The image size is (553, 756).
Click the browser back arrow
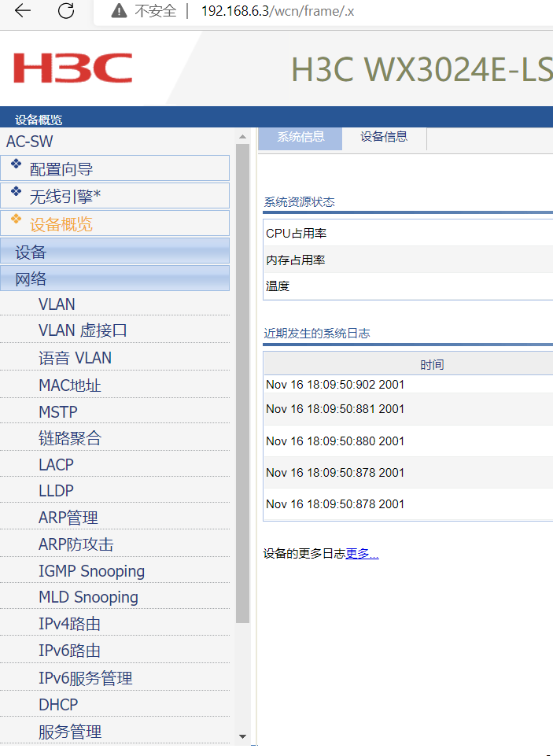coord(23,10)
